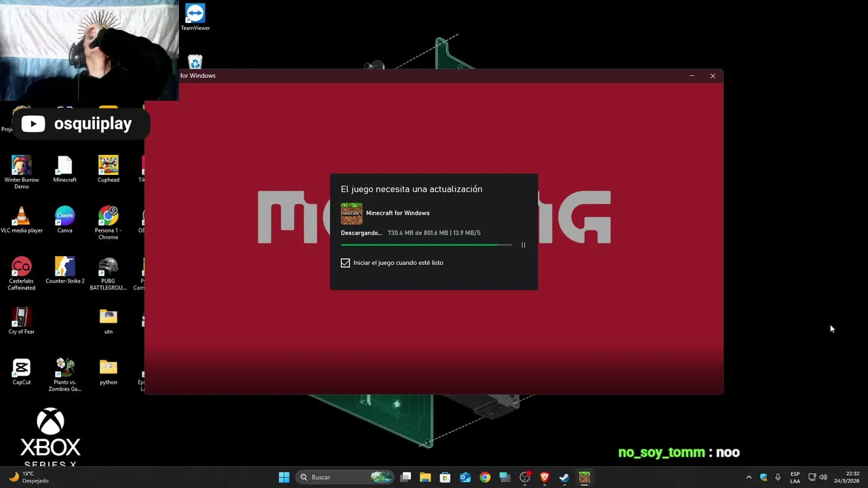Open the ESP LAA language switcher
Screen dimensions: 868x488
point(795,477)
